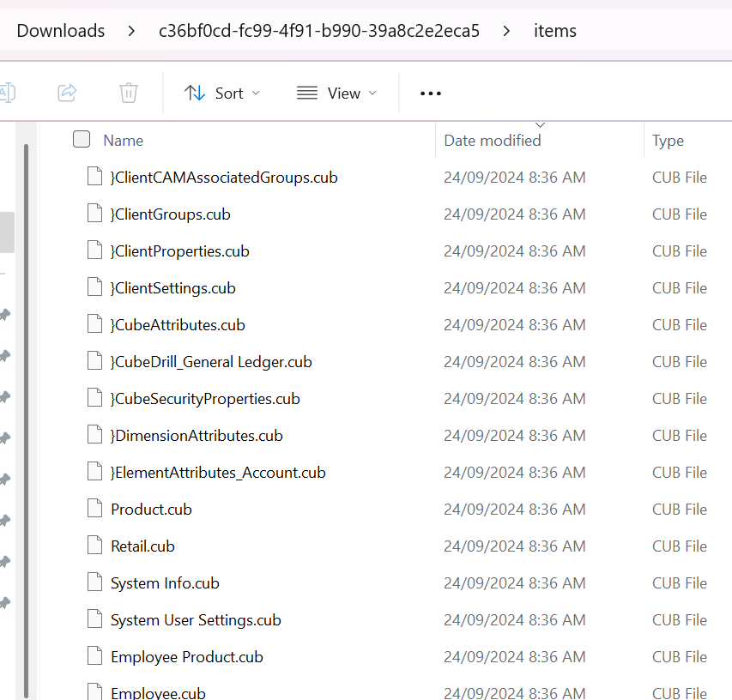Click the Rename toolbar icon
This screenshot has width=732, height=700.
pyautogui.click(x=8, y=93)
